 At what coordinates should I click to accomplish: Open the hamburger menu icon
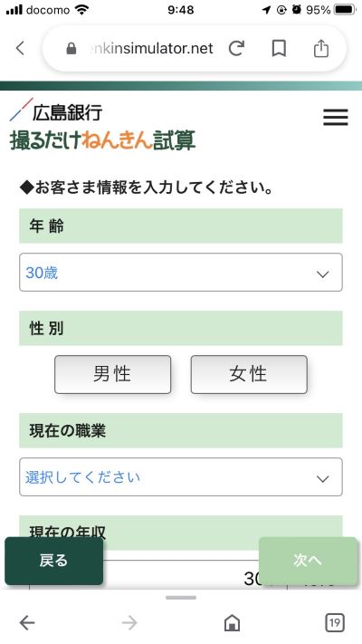336,117
